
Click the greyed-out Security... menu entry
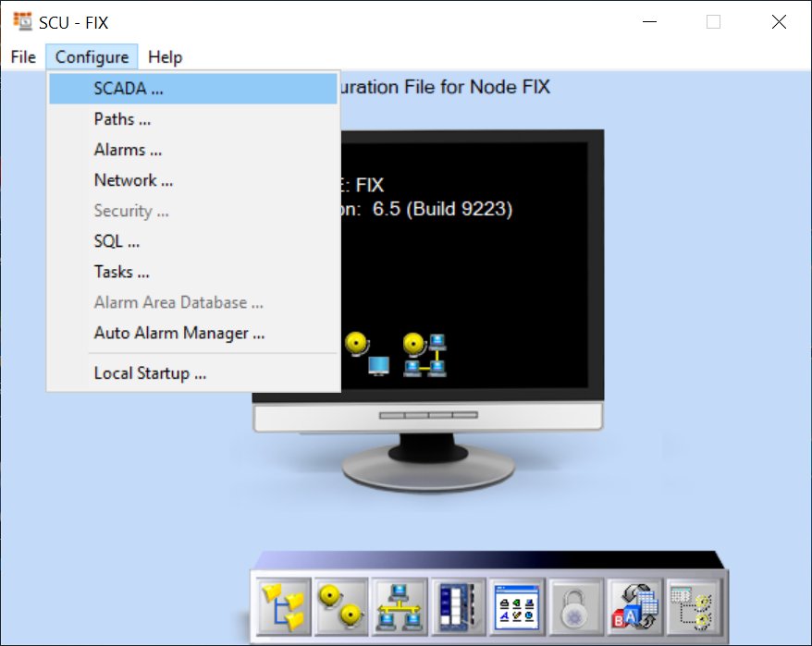coord(193,211)
